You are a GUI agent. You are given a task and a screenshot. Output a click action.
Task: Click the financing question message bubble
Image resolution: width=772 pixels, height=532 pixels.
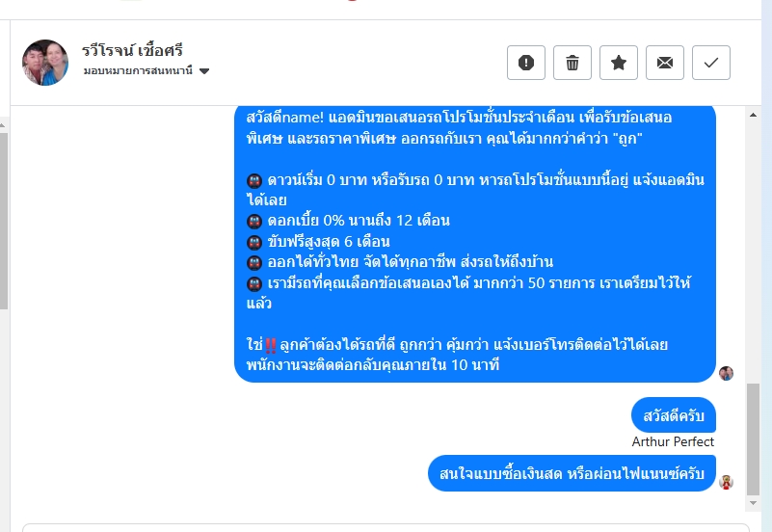[x=572, y=473]
